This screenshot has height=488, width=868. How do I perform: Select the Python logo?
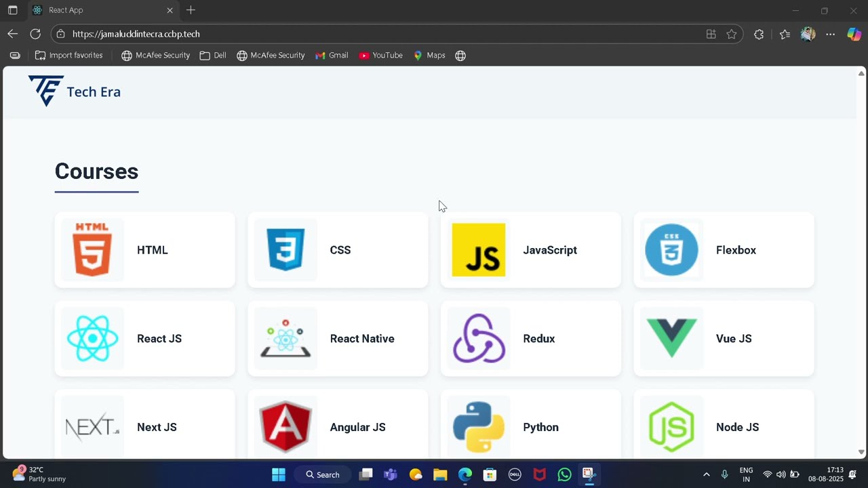479,427
